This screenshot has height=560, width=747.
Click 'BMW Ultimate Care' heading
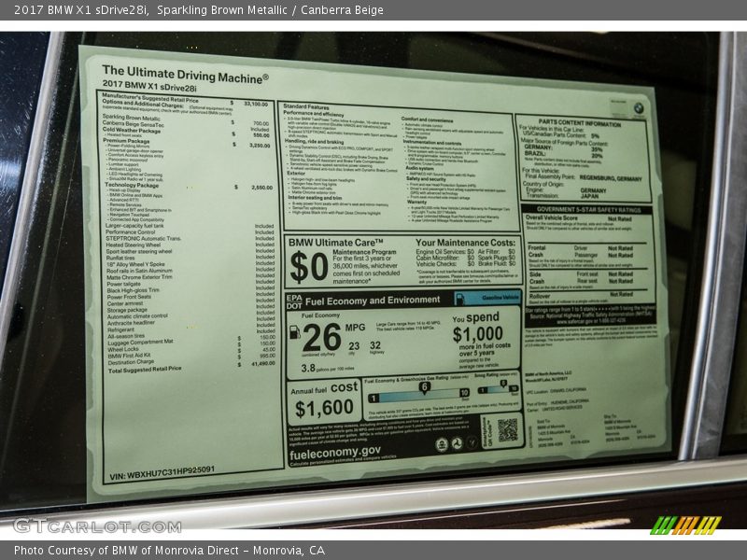pyautogui.click(x=336, y=243)
